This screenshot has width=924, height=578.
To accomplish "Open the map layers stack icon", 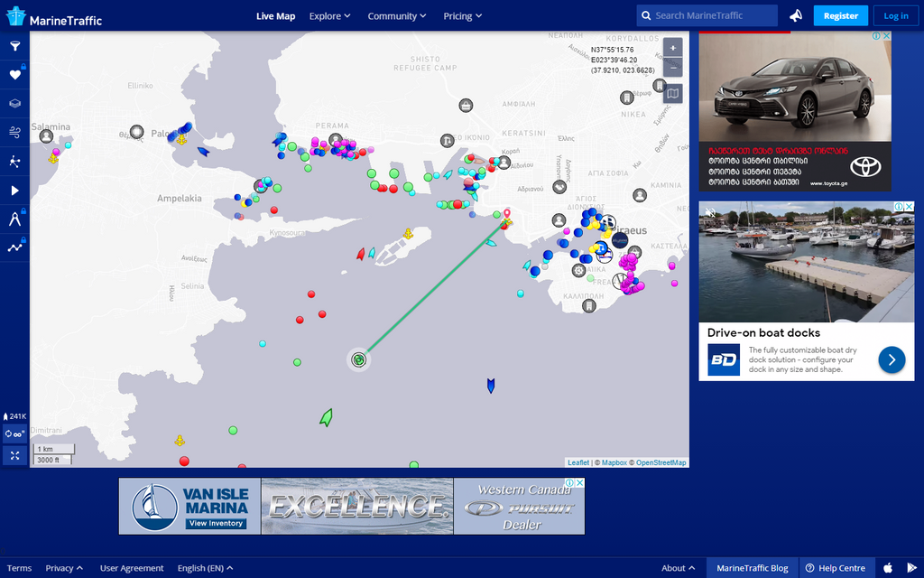I will tap(14, 103).
